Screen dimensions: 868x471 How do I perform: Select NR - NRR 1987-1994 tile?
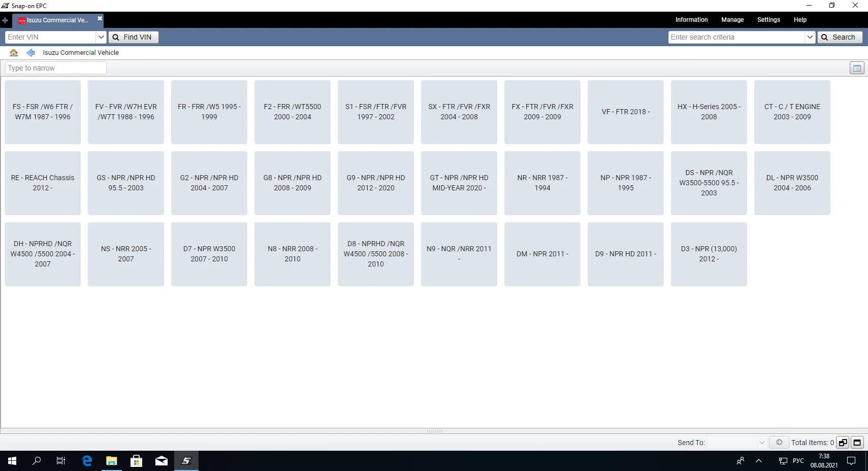pos(542,183)
